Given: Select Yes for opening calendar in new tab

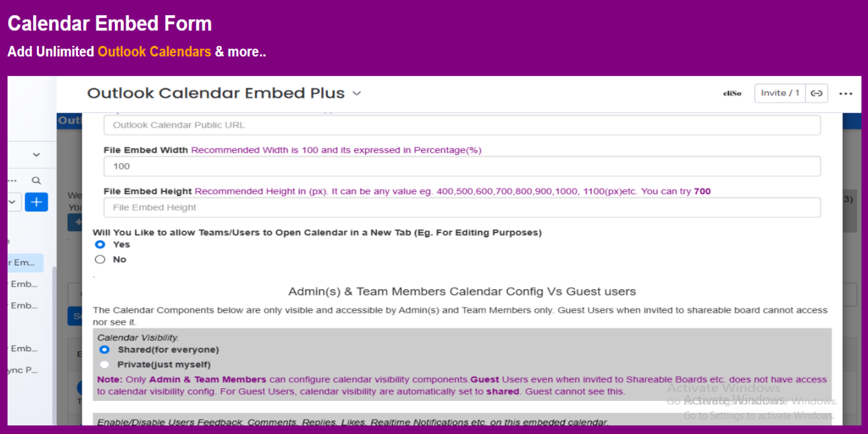Looking at the screenshot, I should pyautogui.click(x=100, y=245).
